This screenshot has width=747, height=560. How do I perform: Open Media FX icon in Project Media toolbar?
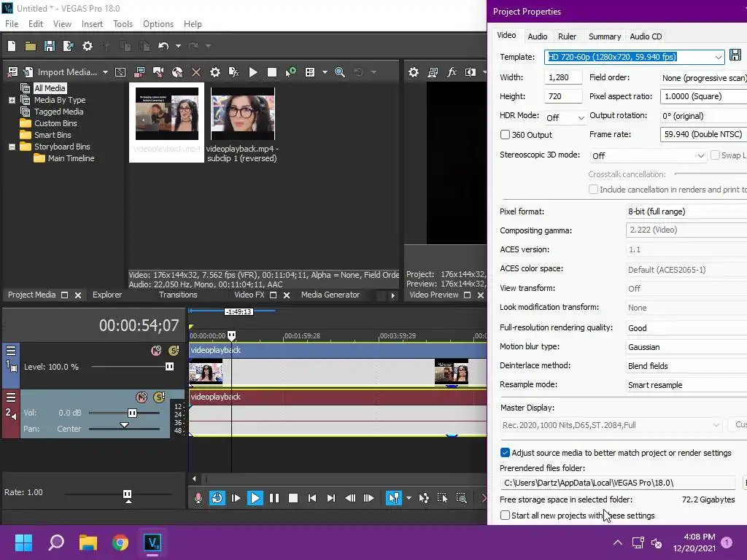pos(233,72)
